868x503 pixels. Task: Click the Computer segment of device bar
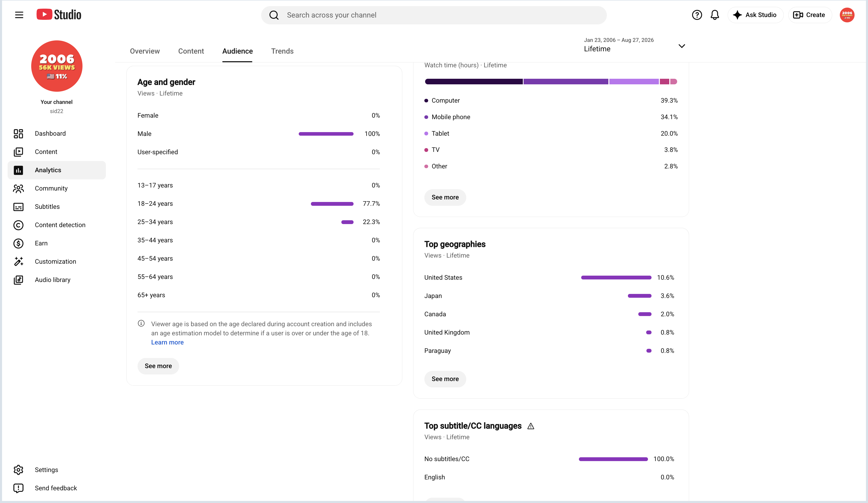point(474,81)
